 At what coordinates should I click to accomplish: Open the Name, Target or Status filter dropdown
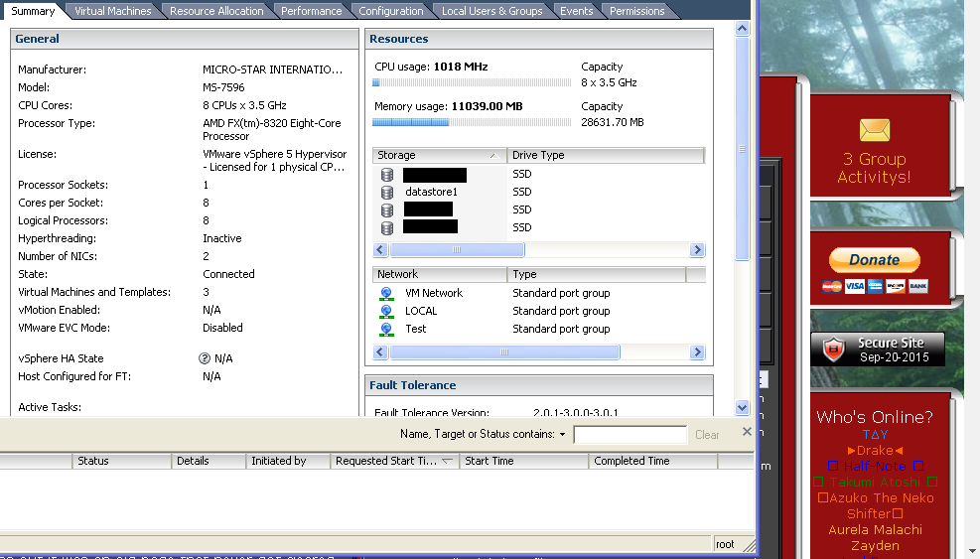tap(562, 435)
